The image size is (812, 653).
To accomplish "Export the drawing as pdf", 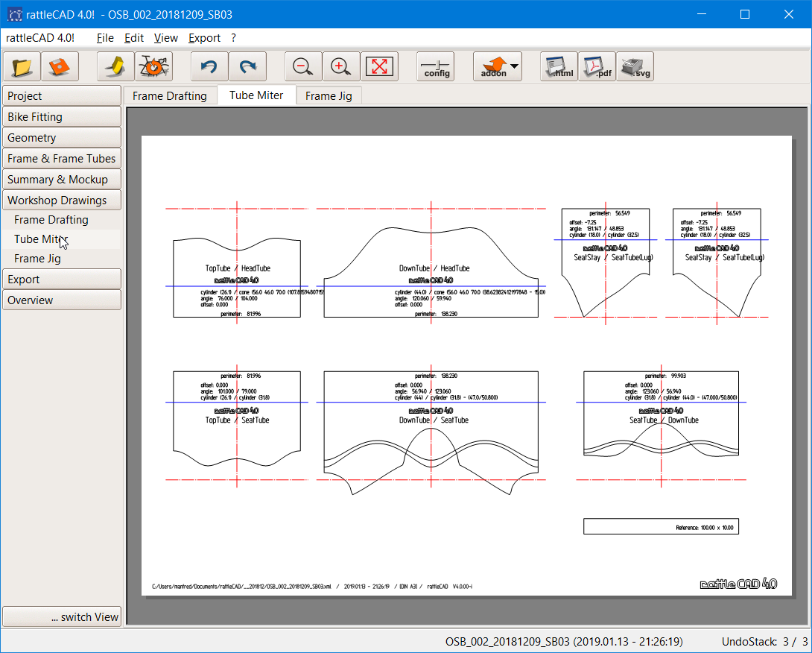I will coord(597,66).
